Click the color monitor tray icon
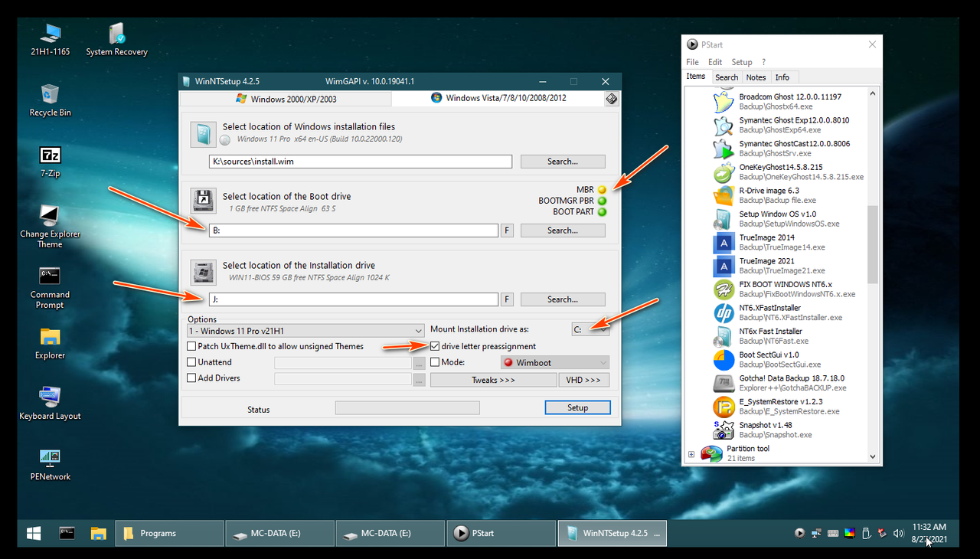The image size is (980, 559). coord(849,533)
